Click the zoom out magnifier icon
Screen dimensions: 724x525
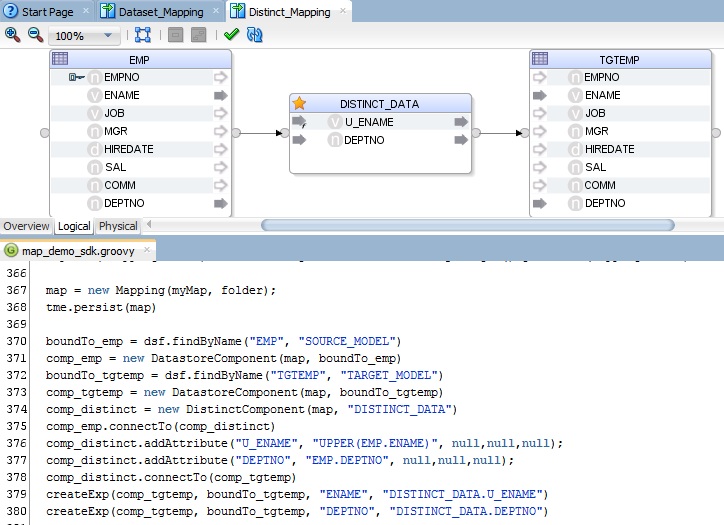pos(34,34)
